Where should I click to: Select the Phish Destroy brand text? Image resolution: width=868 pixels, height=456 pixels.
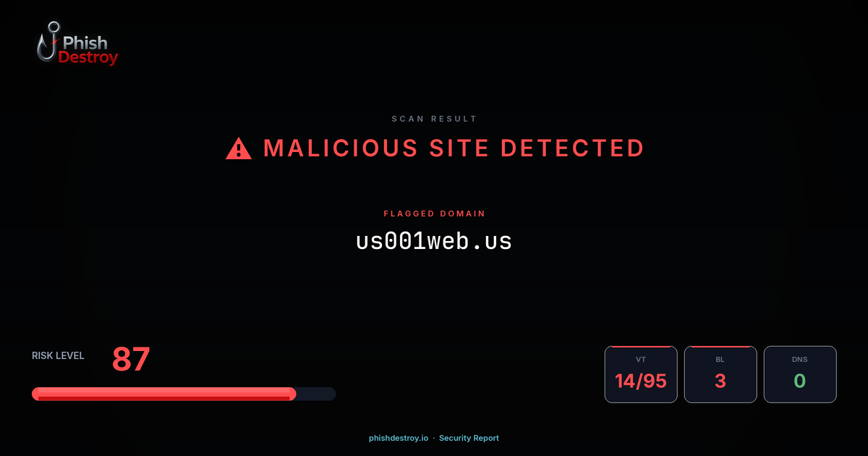pyautogui.click(x=88, y=51)
